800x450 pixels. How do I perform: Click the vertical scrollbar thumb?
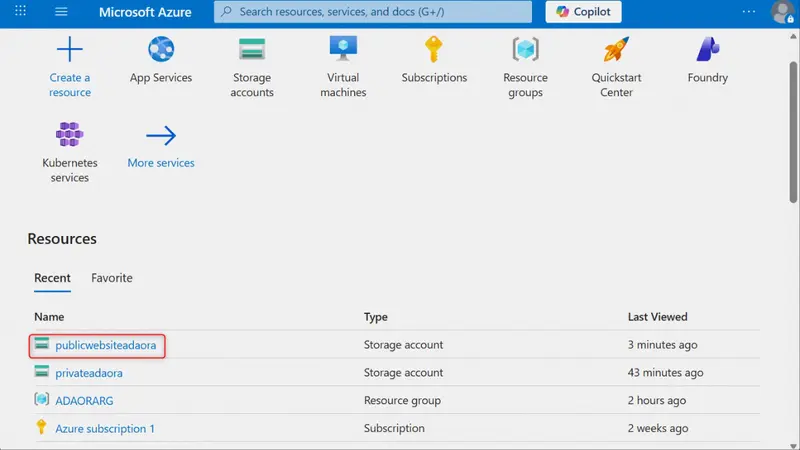(x=793, y=132)
